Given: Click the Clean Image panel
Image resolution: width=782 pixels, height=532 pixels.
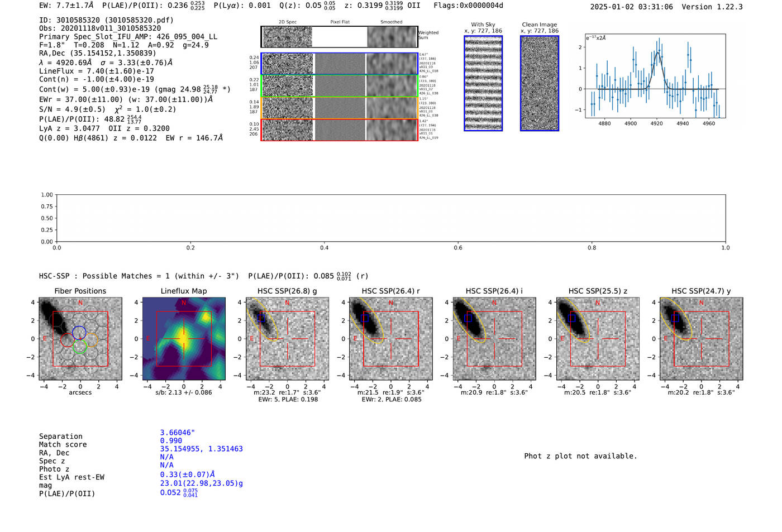Looking at the screenshot, I should pyautogui.click(x=540, y=83).
